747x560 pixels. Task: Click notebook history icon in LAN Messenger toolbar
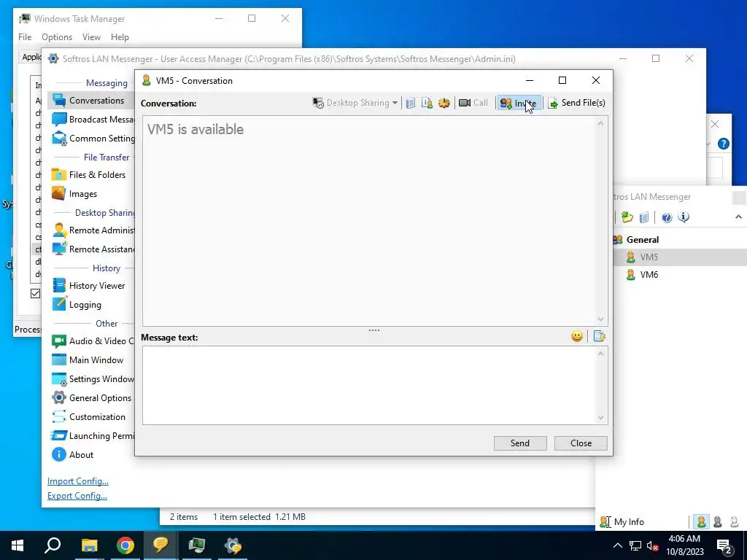coord(644,217)
